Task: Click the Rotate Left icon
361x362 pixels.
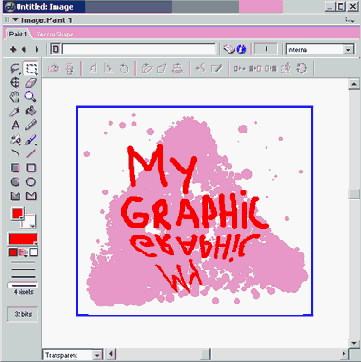Action: 93,69
